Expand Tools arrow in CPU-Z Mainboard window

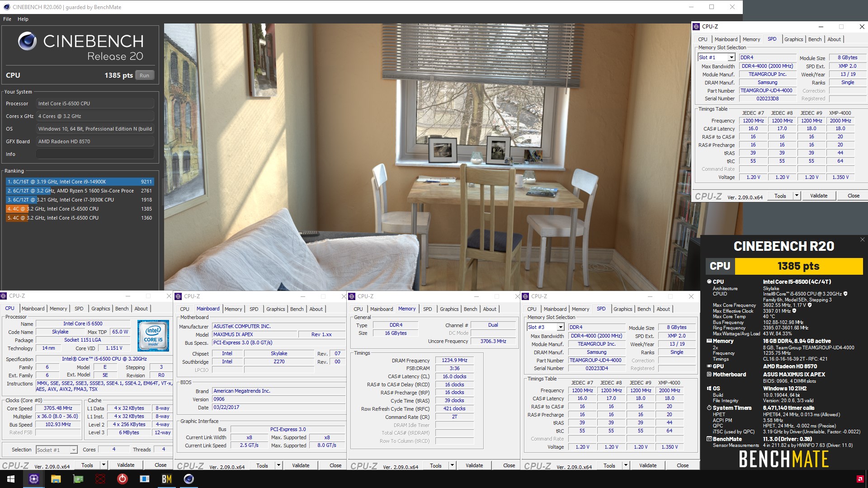pyautogui.click(x=278, y=465)
